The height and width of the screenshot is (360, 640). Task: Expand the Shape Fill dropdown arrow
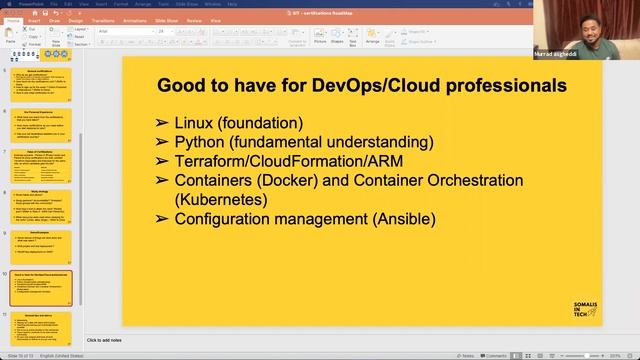pos(428,31)
